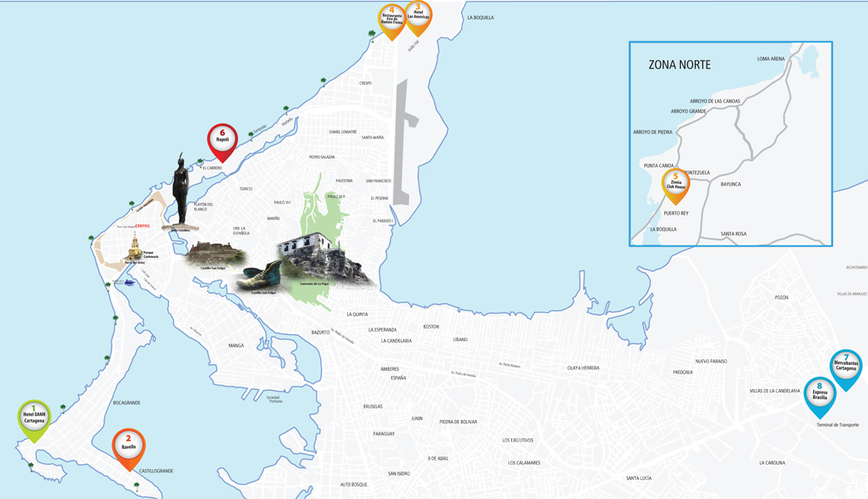This screenshot has height=499, width=868.
Task: Click the PEDRO SALAZAR label
Action: coord(321,157)
